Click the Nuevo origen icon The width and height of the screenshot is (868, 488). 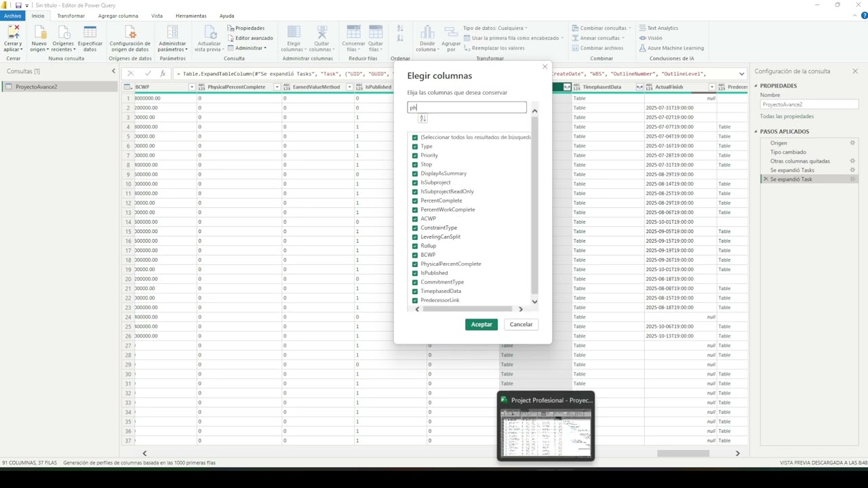pyautogui.click(x=39, y=33)
